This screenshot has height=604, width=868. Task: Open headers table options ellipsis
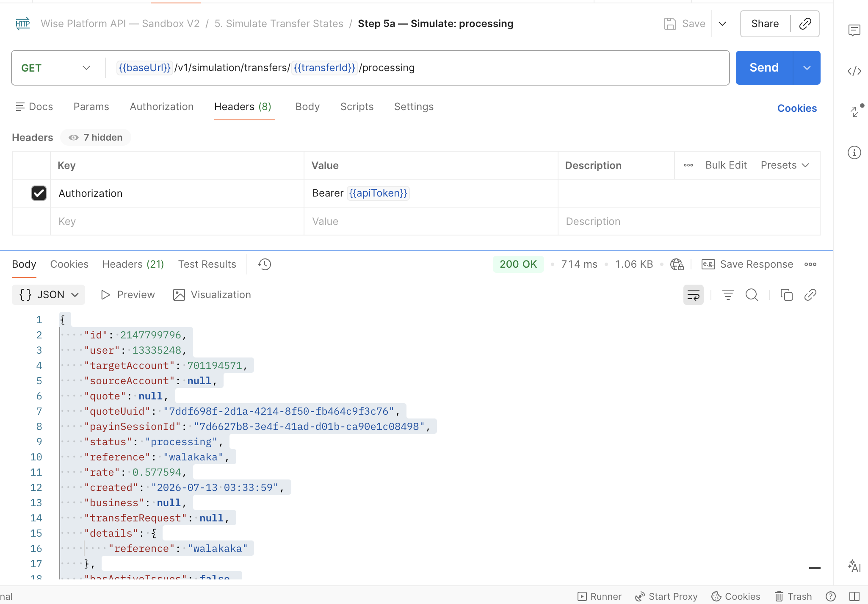[x=688, y=165]
